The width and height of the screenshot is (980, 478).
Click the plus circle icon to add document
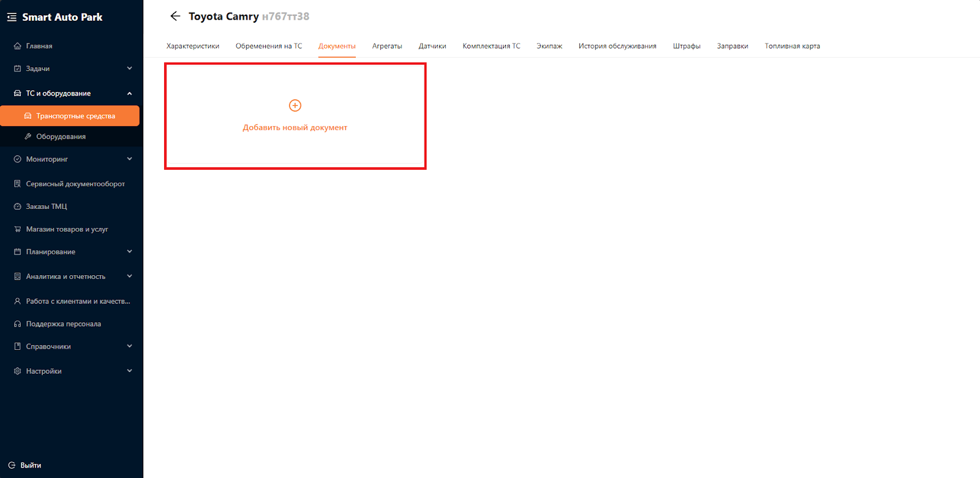pyautogui.click(x=295, y=105)
